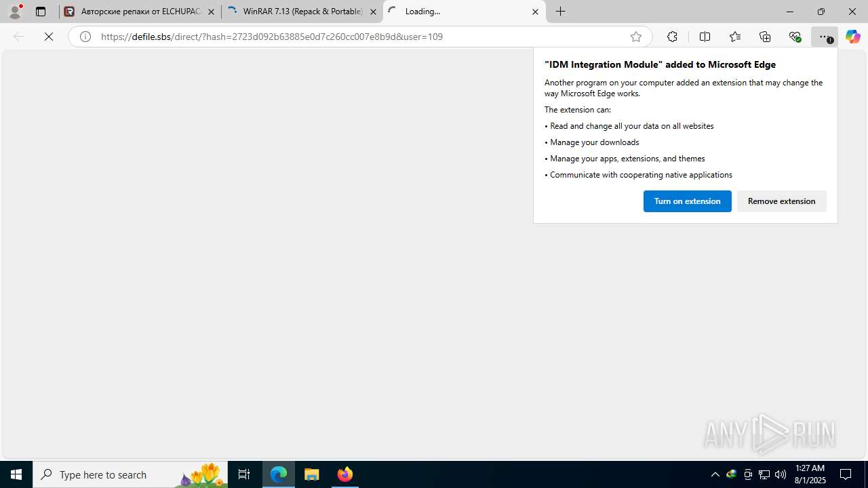
Task: Close the ELCHUPACABRA repacks tab
Action: point(211,12)
